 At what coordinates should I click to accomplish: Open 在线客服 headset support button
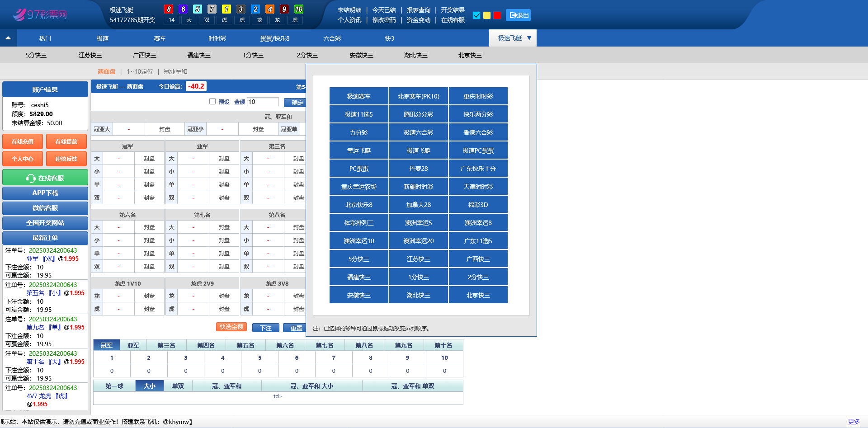click(x=45, y=178)
